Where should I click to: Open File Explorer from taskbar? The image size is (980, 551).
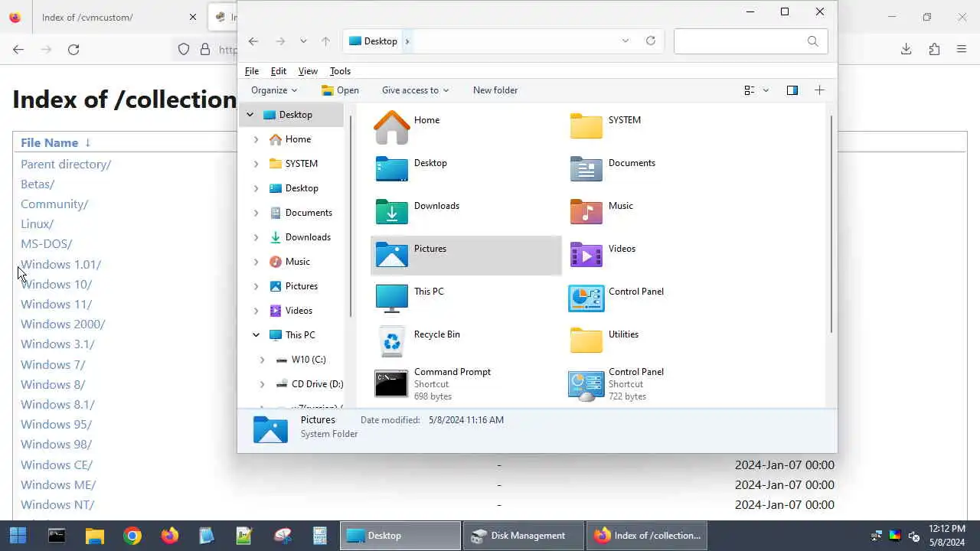click(94, 536)
